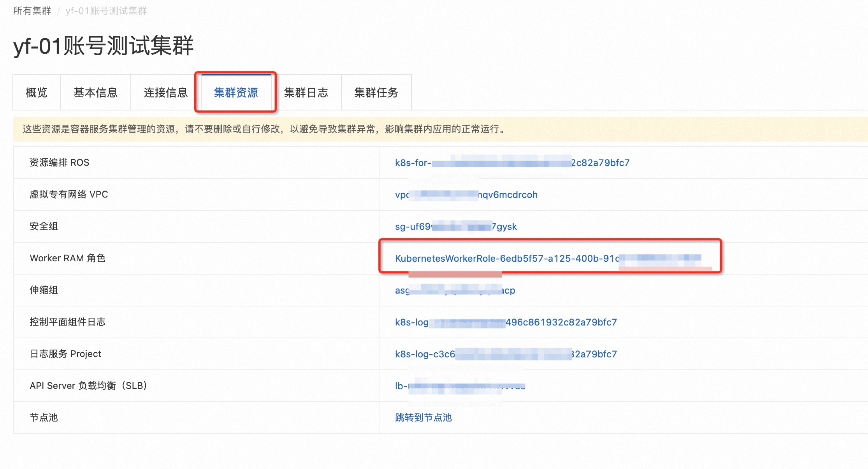Image resolution: width=868 pixels, height=469 pixels.
Task: Switch to the 基本信息 tab
Action: tap(95, 93)
